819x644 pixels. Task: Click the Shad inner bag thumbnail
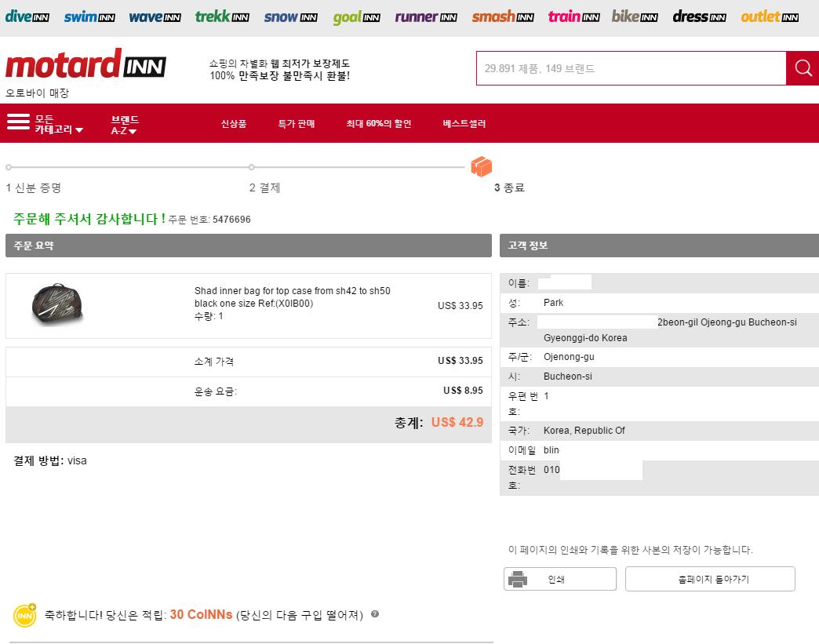57,304
